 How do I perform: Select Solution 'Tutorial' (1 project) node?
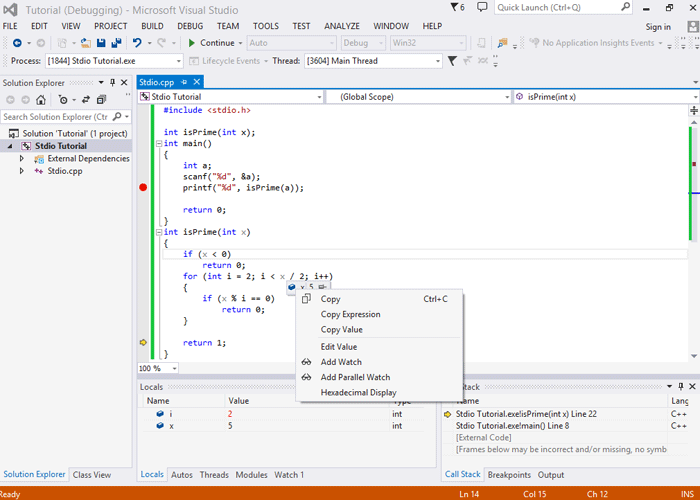tap(75, 133)
